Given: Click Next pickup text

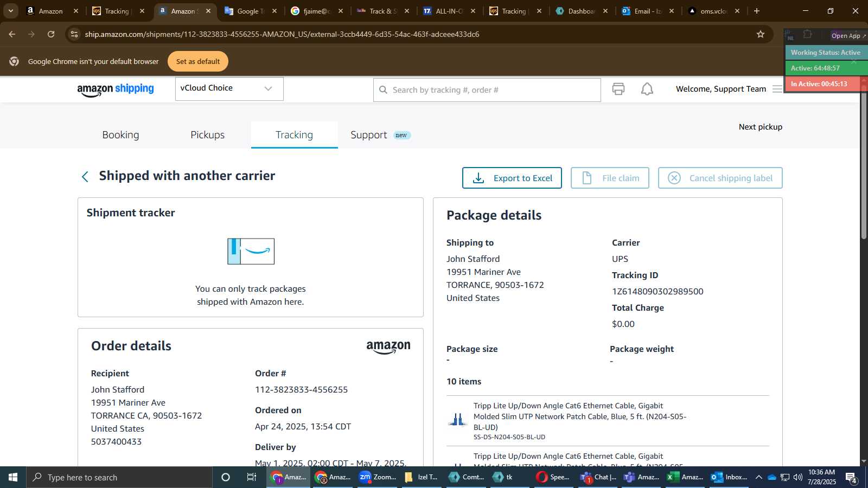Looking at the screenshot, I should click(760, 127).
